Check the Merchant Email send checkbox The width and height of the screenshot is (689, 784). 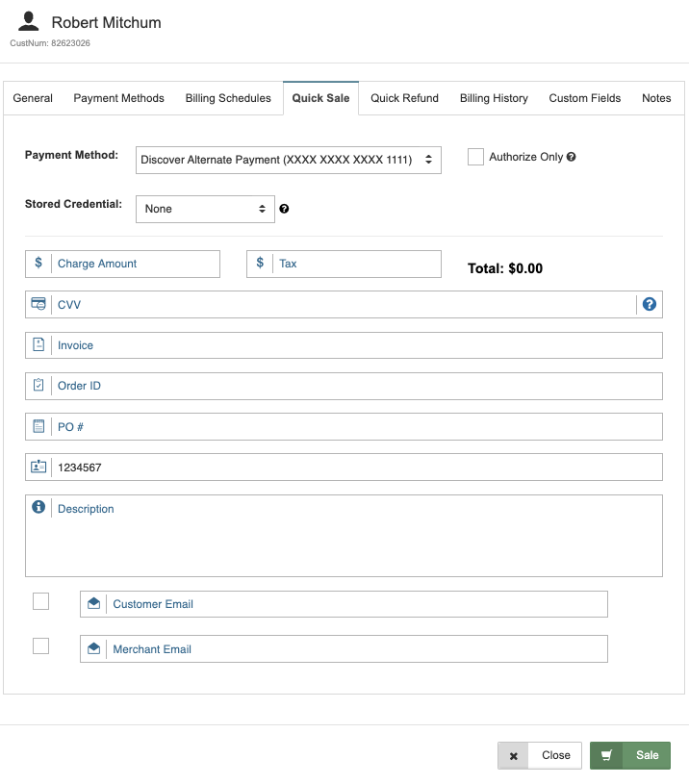pos(40,645)
